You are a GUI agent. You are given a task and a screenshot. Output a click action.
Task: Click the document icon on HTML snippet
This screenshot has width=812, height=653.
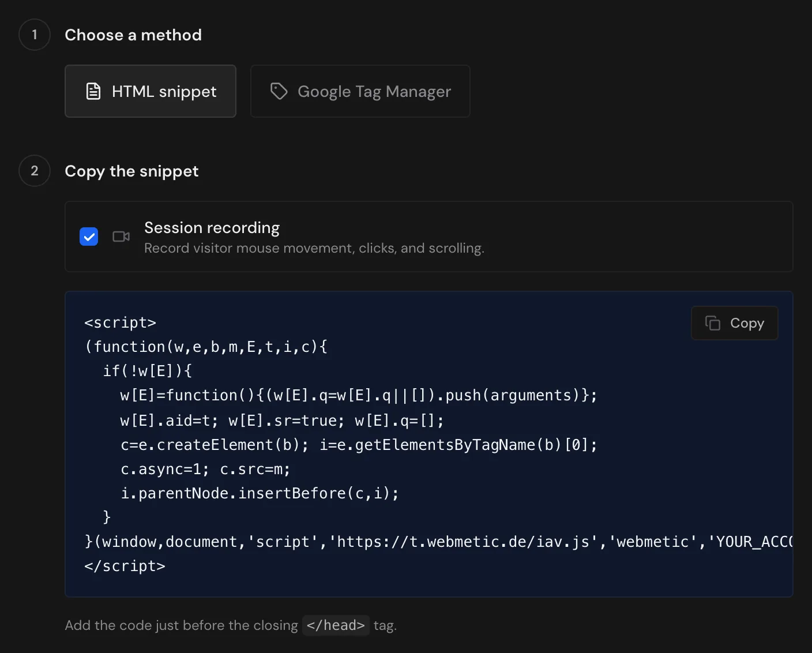(x=93, y=91)
